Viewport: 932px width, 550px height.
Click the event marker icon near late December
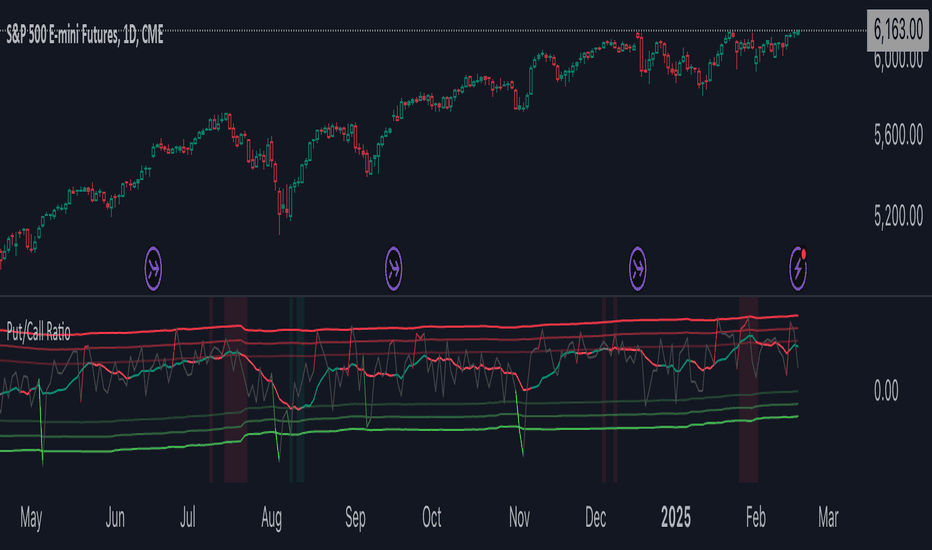pos(638,269)
